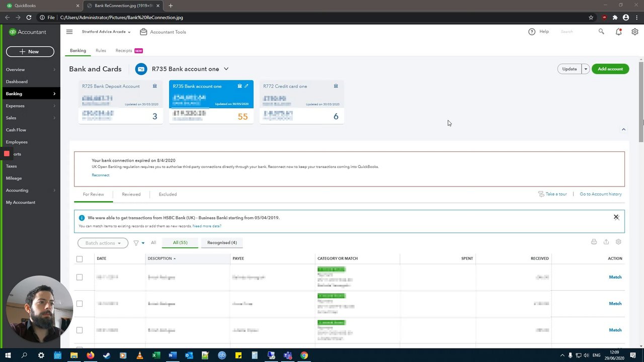Click the print icon above the table
The image size is (644, 362).
point(594,242)
